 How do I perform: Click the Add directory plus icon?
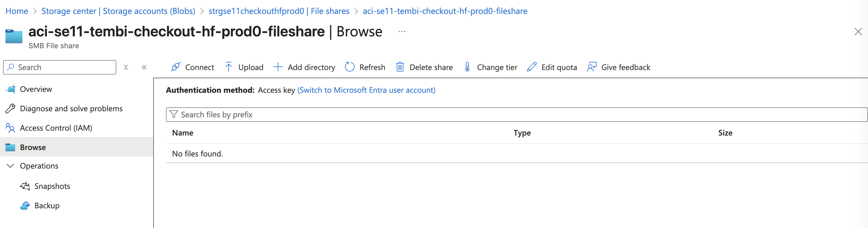click(x=278, y=67)
